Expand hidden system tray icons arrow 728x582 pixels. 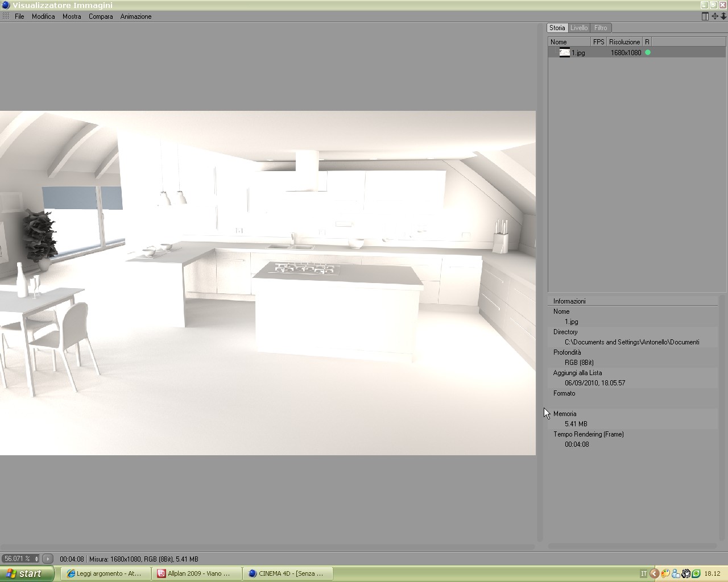point(654,573)
